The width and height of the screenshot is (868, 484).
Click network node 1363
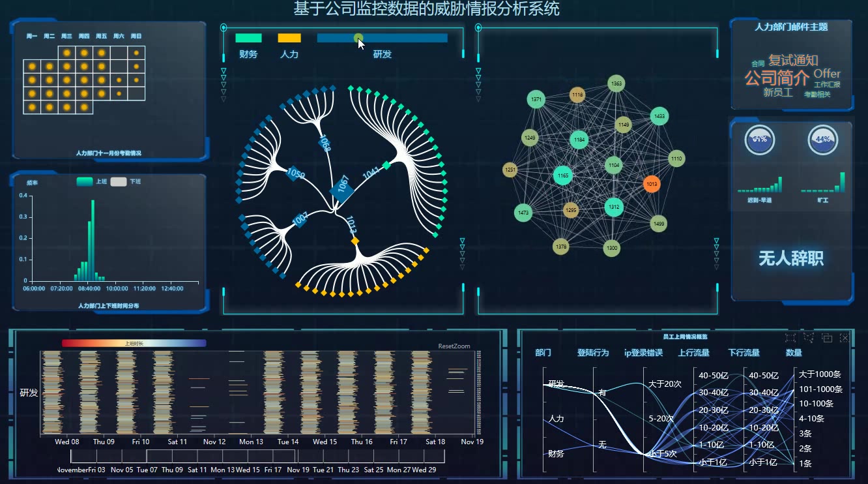click(x=616, y=83)
